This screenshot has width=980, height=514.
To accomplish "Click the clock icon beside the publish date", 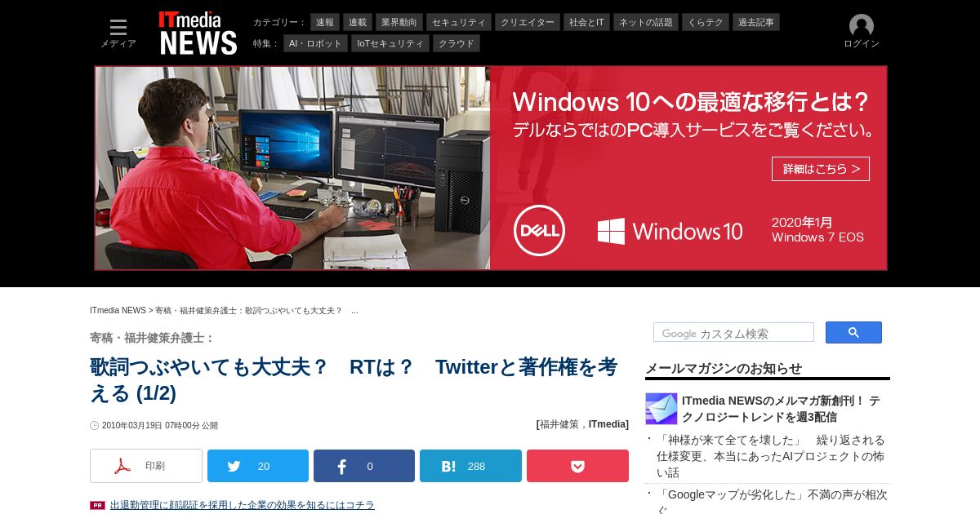I will tap(95, 425).
